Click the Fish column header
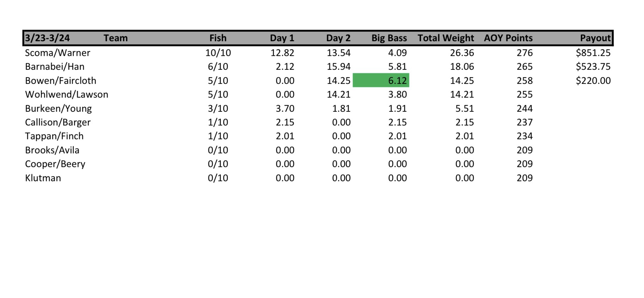 click(218, 38)
